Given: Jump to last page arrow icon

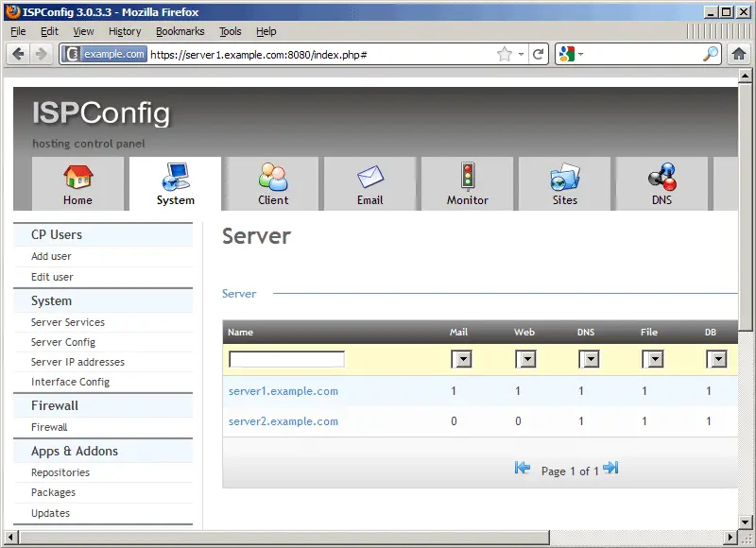Looking at the screenshot, I should coord(610,468).
